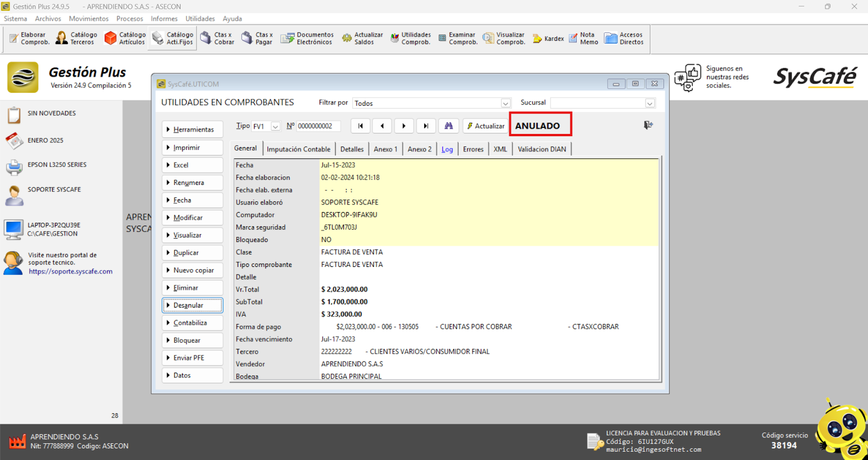868x460 pixels.
Task: Click Kardex toolbar icon
Action: point(548,39)
